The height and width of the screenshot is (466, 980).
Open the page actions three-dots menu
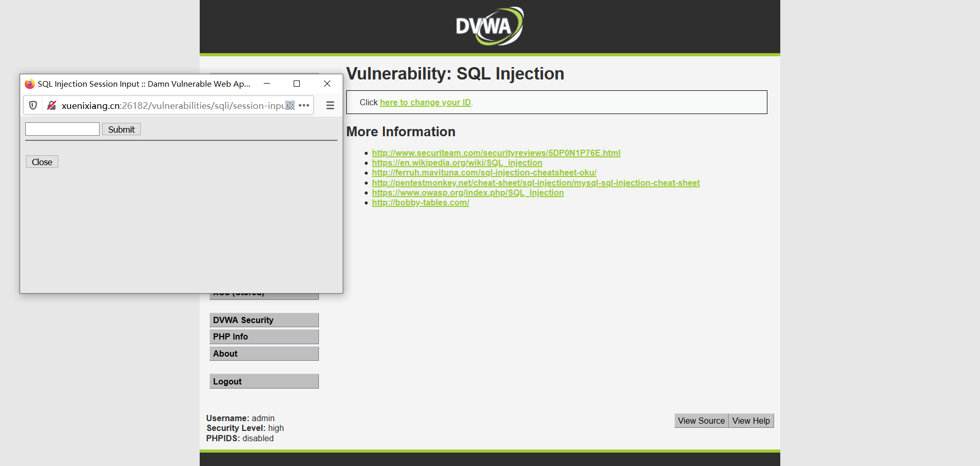pyautogui.click(x=304, y=105)
